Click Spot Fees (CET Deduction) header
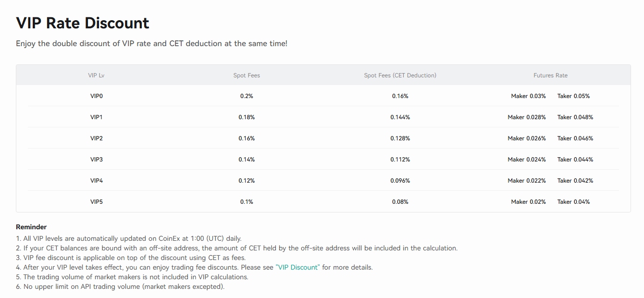Image resolution: width=644 pixels, height=298 pixels. click(400, 75)
